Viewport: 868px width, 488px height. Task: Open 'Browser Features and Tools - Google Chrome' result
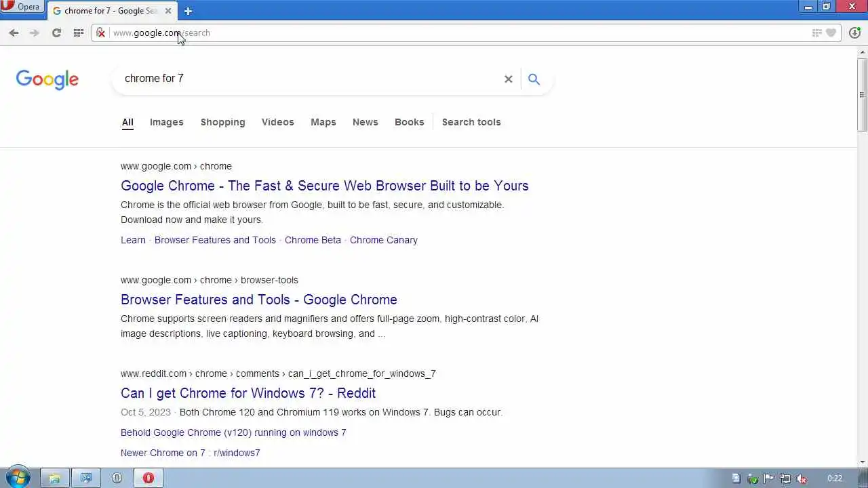point(259,300)
